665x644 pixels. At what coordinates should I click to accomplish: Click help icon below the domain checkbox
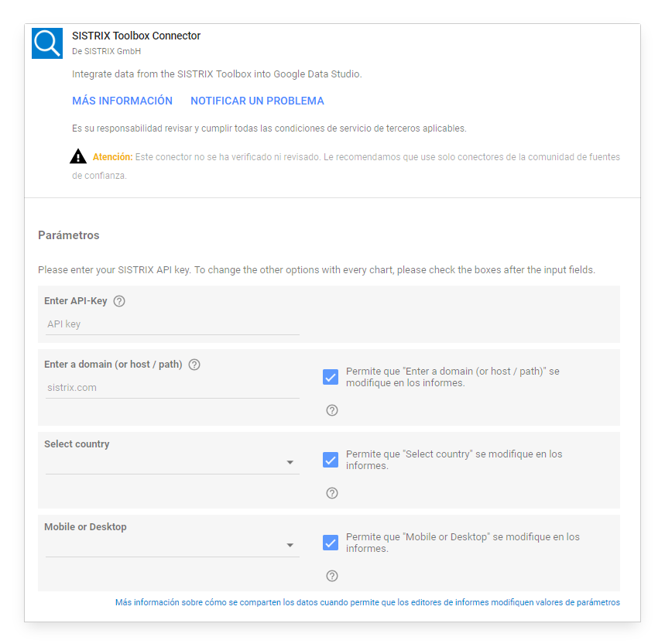(332, 410)
